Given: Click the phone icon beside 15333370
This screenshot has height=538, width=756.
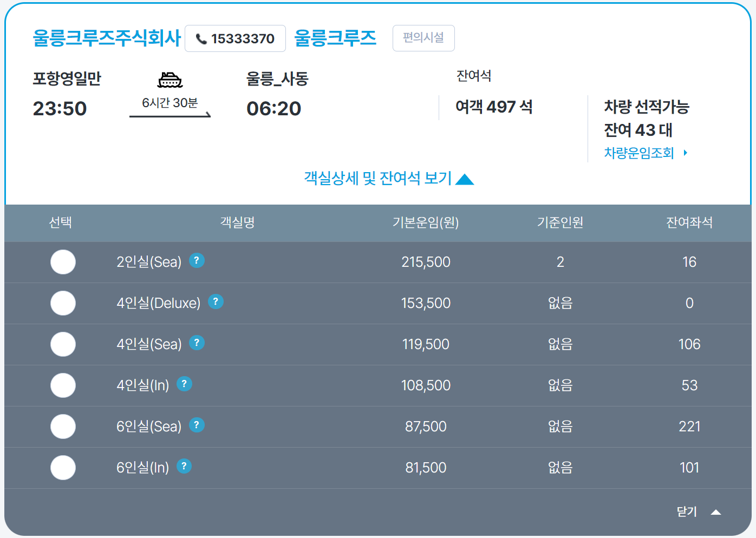Looking at the screenshot, I should pos(201,39).
